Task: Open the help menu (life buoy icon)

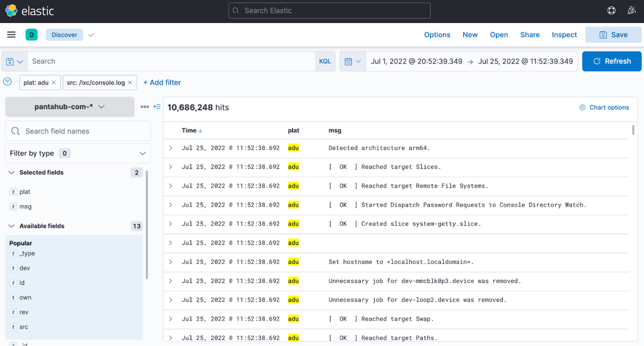Action: click(611, 10)
